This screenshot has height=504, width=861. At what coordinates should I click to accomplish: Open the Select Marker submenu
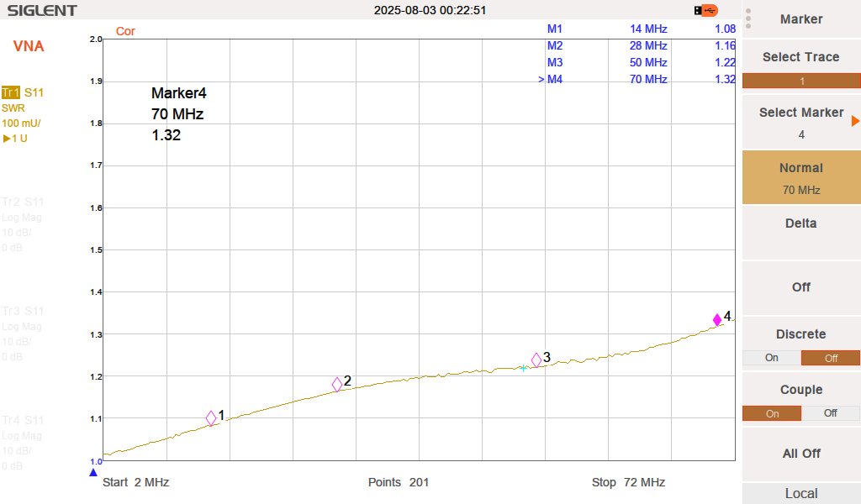[801, 122]
